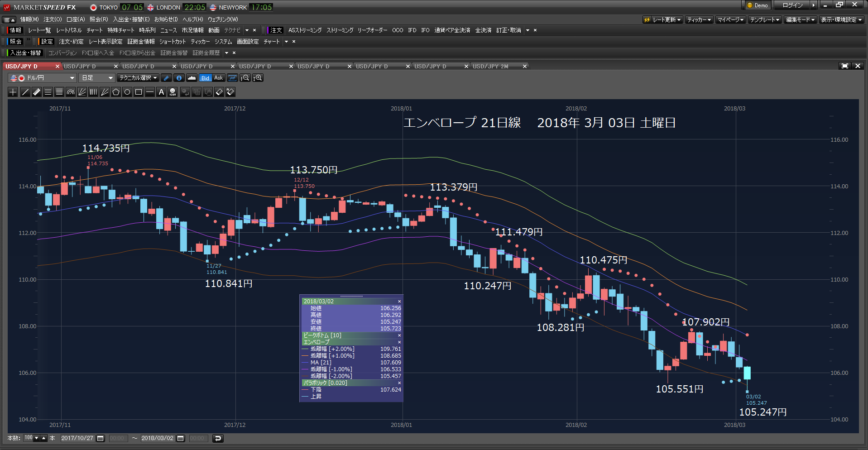Viewport: 868px width, 450px height.
Task: Pick the ruler measurement tool
Action: [x=37, y=92]
